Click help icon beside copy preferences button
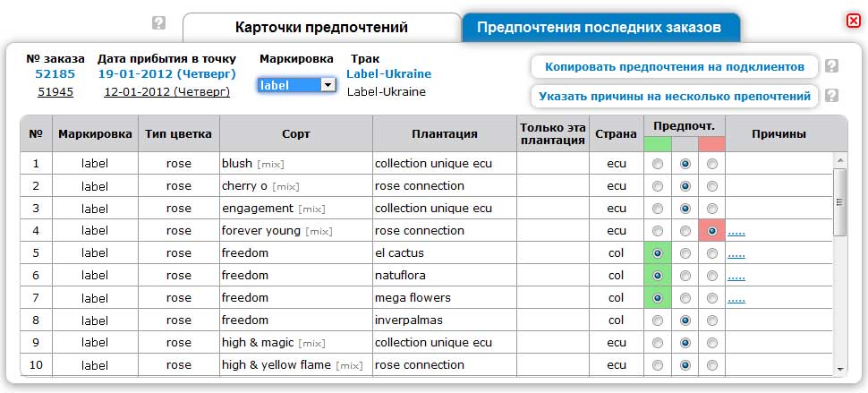This screenshot has height=393, width=868. (x=832, y=66)
